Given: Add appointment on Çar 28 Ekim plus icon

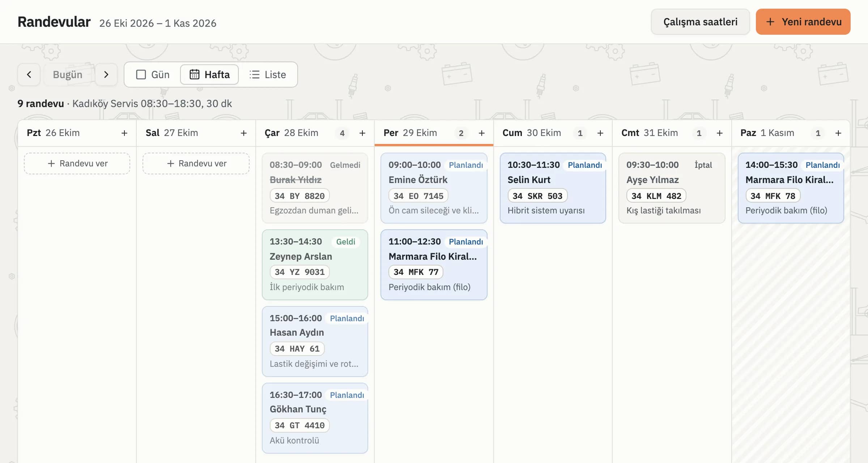Looking at the screenshot, I should click(x=362, y=133).
